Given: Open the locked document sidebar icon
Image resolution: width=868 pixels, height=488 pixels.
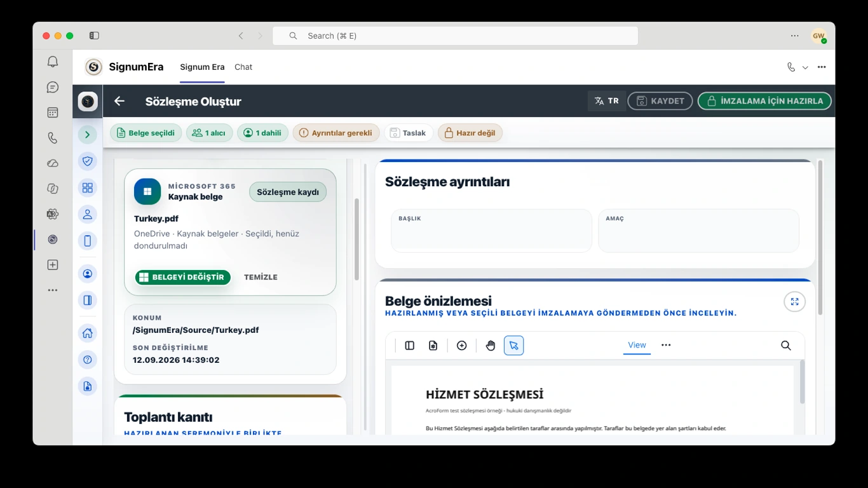Looking at the screenshot, I should tap(88, 386).
